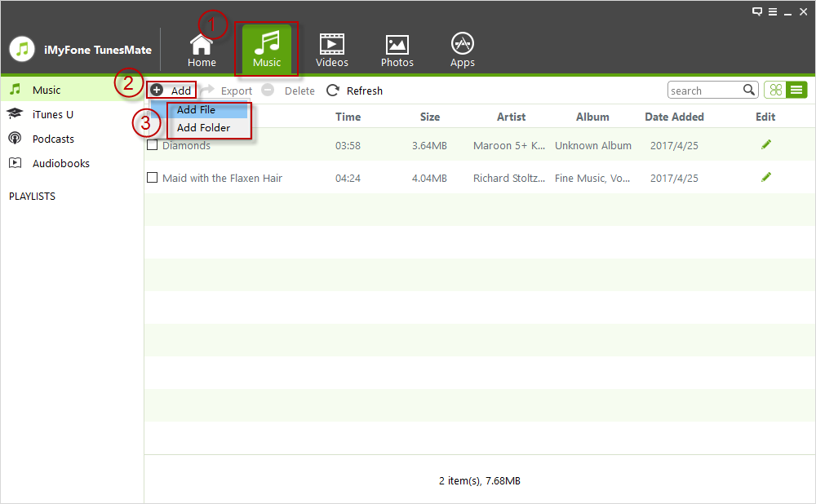Switch to list view
The height and width of the screenshot is (504, 816).
coord(796,90)
